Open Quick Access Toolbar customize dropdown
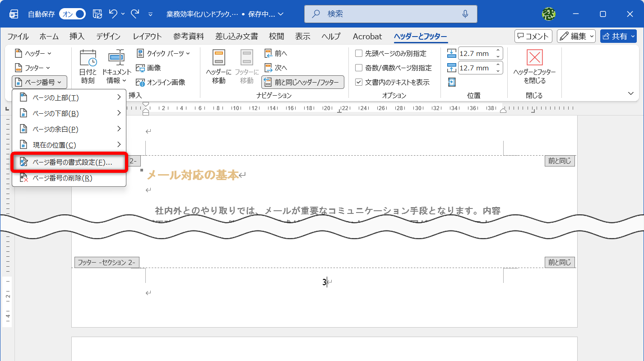Image resolution: width=644 pixels, height=361 pixels. click(x=150, y=14)
